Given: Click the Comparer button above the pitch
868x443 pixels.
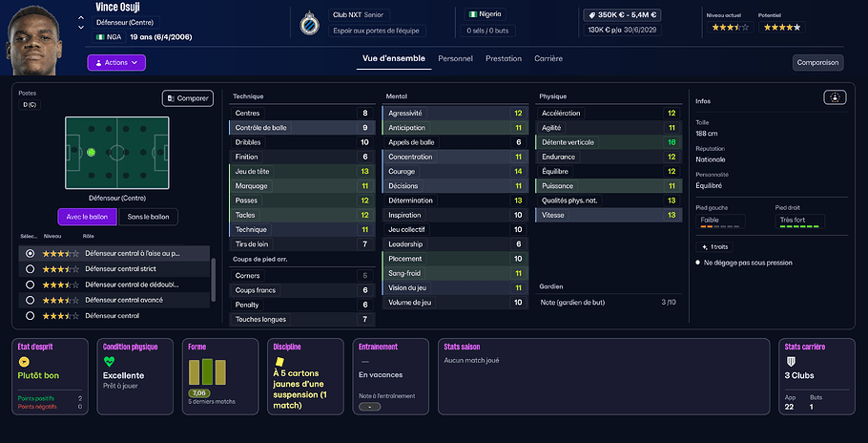Looking at the screenshot, I should click(187, 98).
